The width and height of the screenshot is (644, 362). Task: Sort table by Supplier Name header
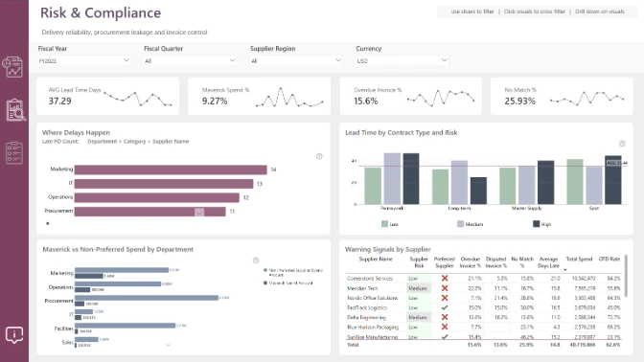(x=376, y=260)
